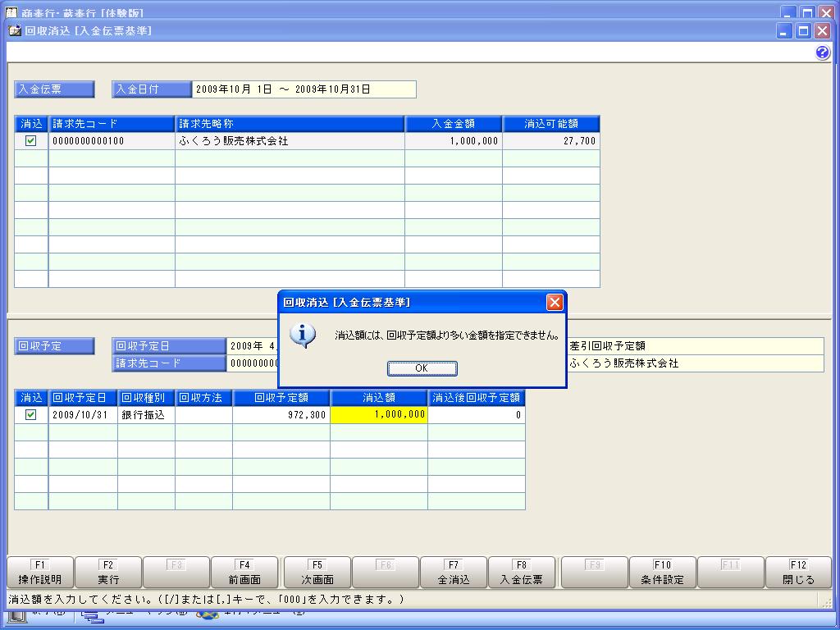Uncheck 消込 for customer 0000000000100
The height and width of the screenshot is (630, 840).
[x=31, y=141]
